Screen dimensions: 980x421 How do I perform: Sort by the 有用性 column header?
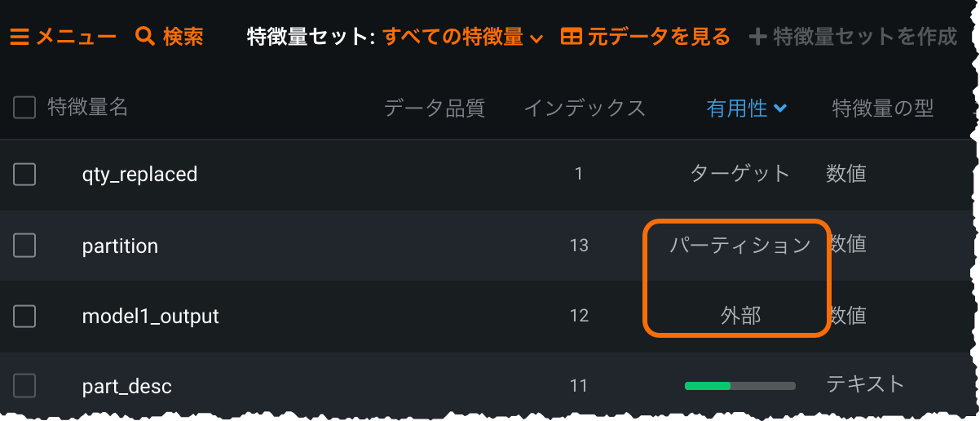(x=737, y=108)
